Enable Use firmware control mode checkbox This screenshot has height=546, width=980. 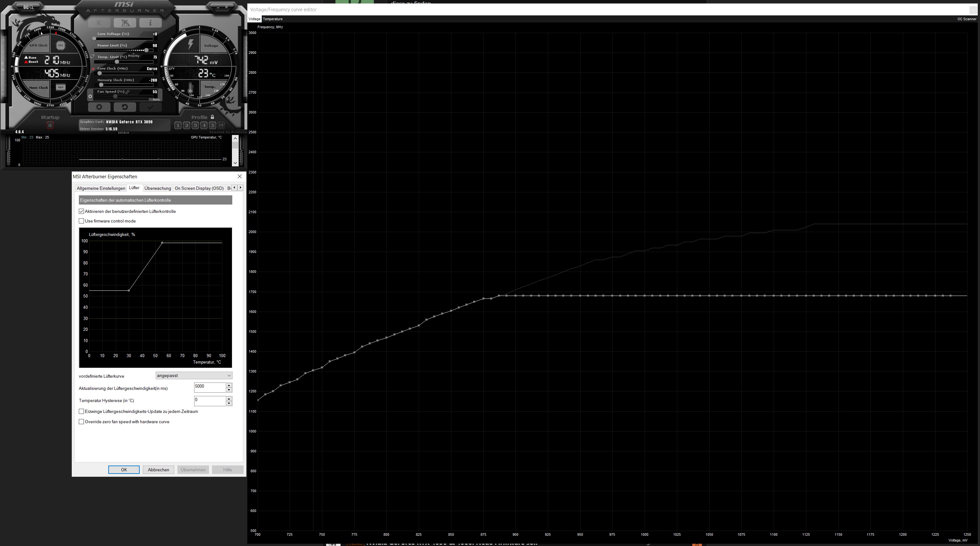pos(81,221)
